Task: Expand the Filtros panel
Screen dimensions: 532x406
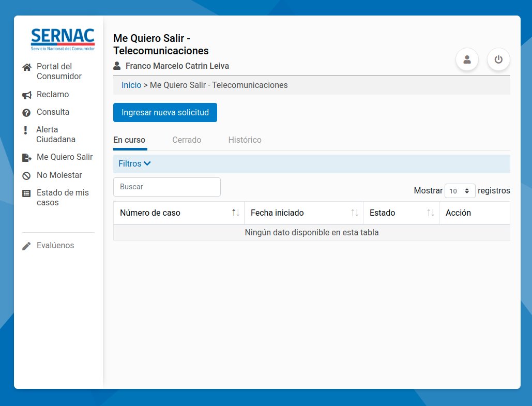Action: click(x=135, y=163)
